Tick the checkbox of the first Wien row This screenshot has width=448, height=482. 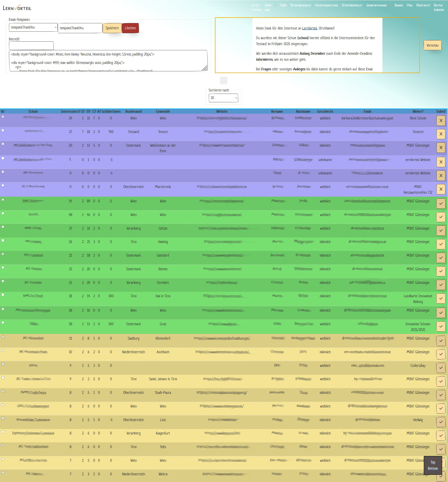coord(3,117)
